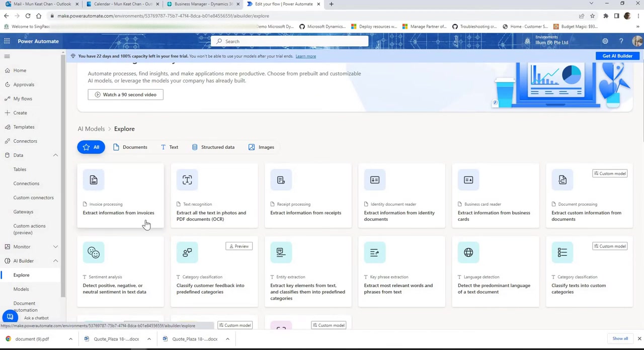Open options for second Quote_Plaza docx download

(227, 339)
